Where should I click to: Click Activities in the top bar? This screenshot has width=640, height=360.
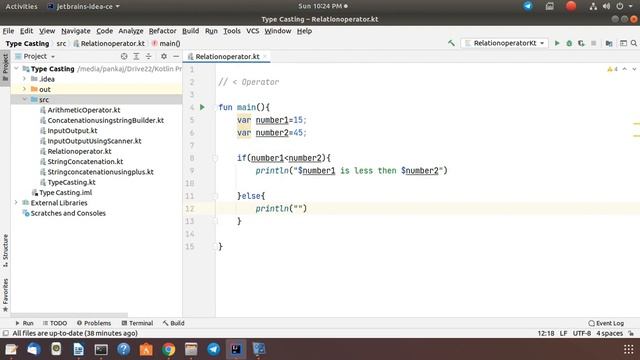(x=21, y=6)
